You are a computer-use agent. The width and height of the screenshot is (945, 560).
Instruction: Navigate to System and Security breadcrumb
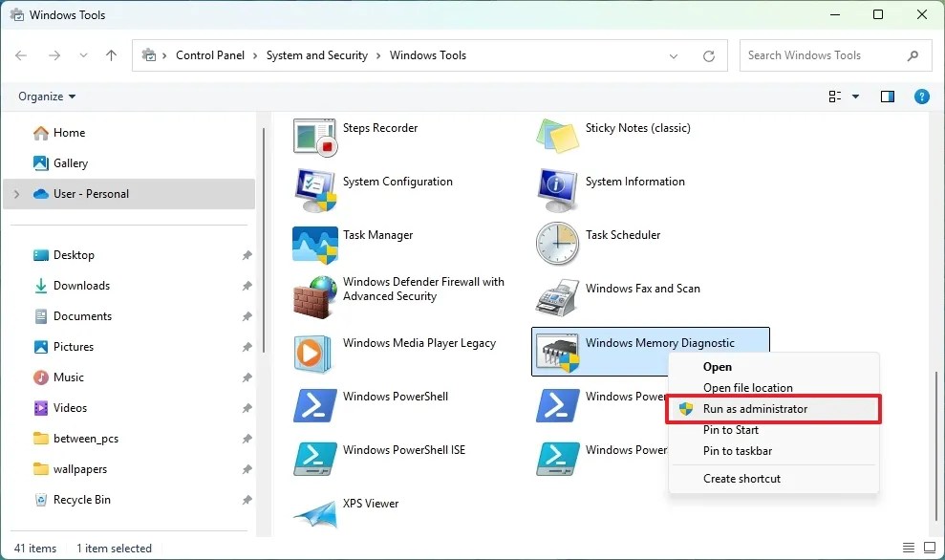pyautogui.click(x=317, y=55)
